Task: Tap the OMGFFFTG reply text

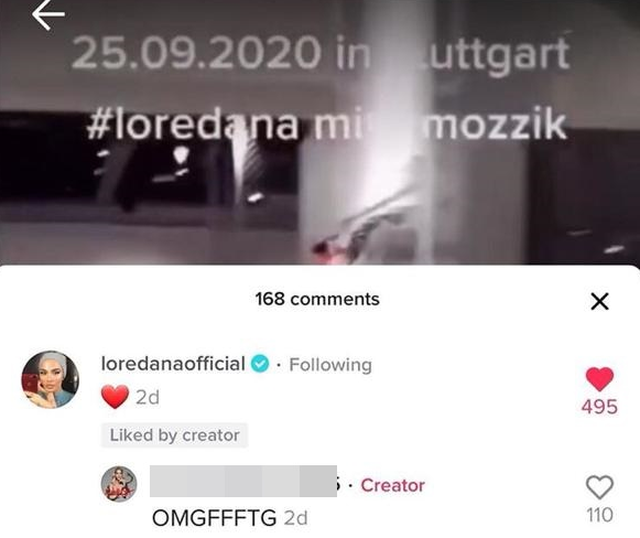Action: (214, 518)
